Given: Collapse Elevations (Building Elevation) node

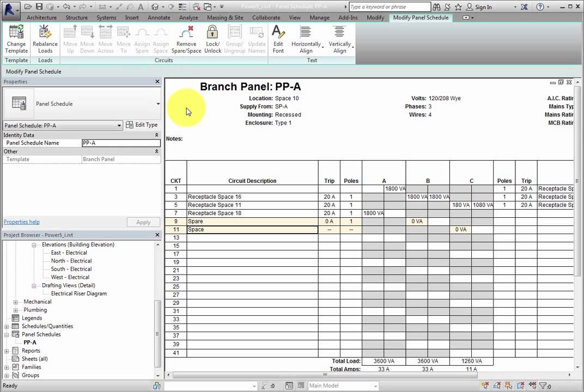Looking at the screenshot, I should [34, 245].
